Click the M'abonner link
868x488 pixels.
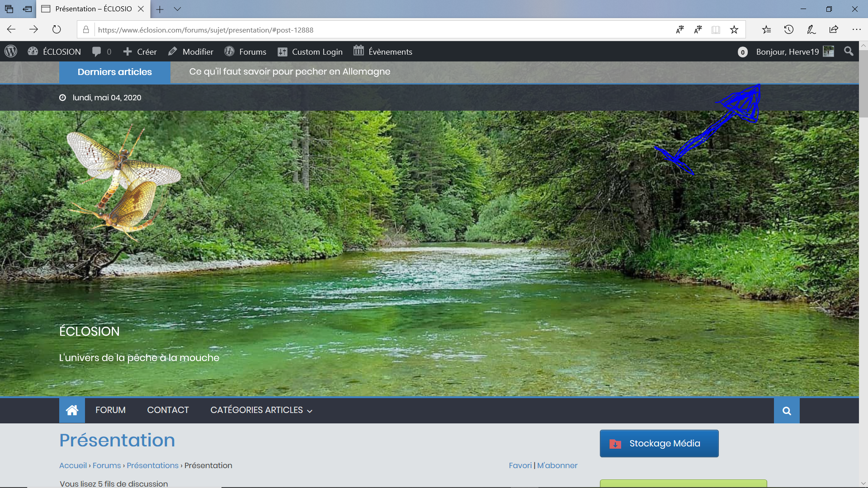click(557, 465)
